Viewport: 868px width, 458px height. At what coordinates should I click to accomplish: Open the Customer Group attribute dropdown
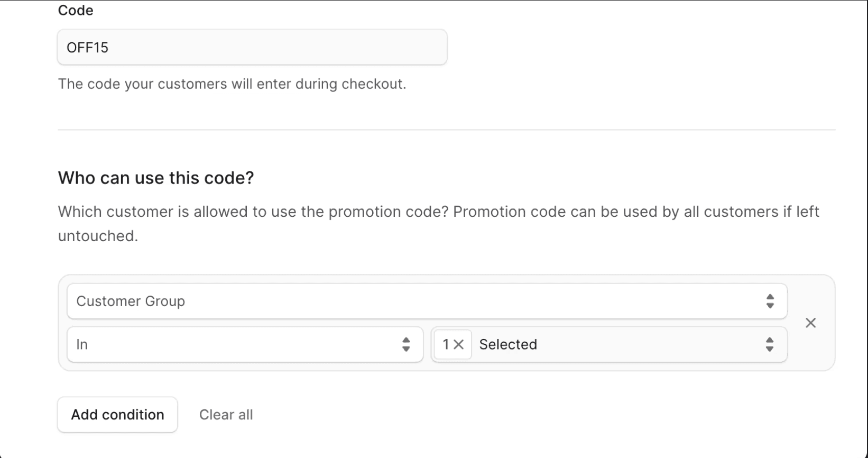click(x=426, y=301)
